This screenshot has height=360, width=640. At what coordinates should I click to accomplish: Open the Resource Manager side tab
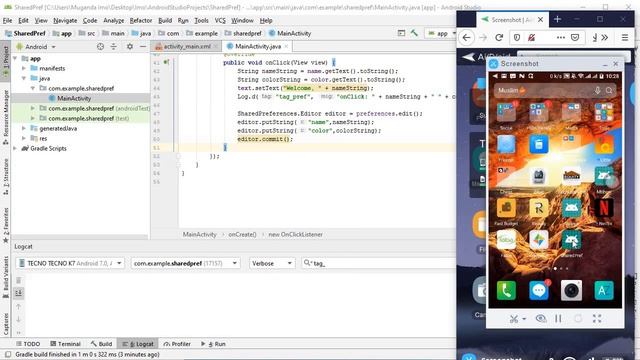point(6,117)
